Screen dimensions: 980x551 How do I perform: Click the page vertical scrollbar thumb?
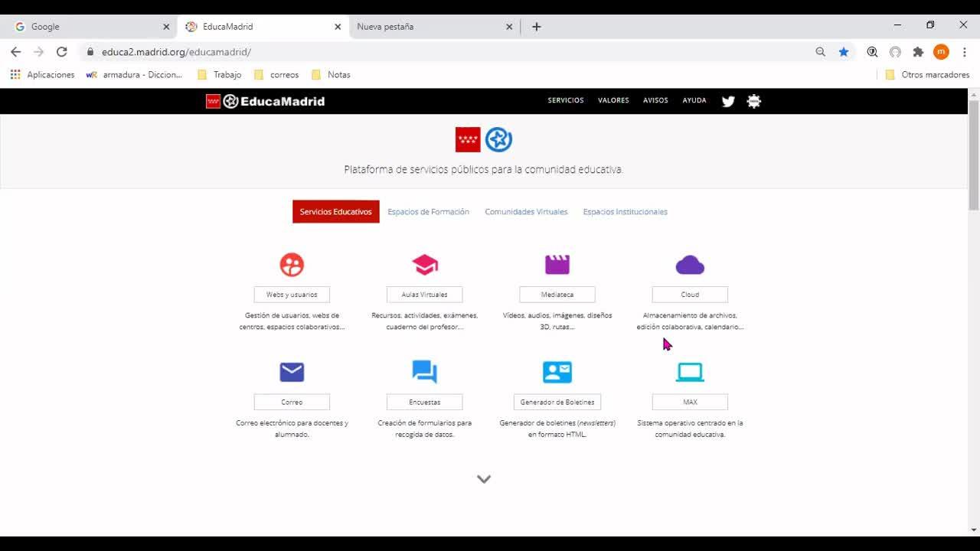click(x=974, y=155)
